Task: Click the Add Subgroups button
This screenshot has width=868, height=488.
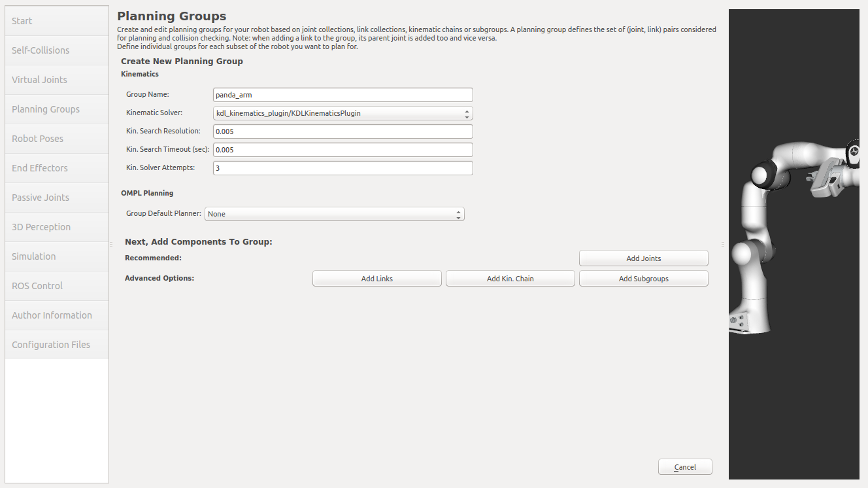Action: coord(643,278)
